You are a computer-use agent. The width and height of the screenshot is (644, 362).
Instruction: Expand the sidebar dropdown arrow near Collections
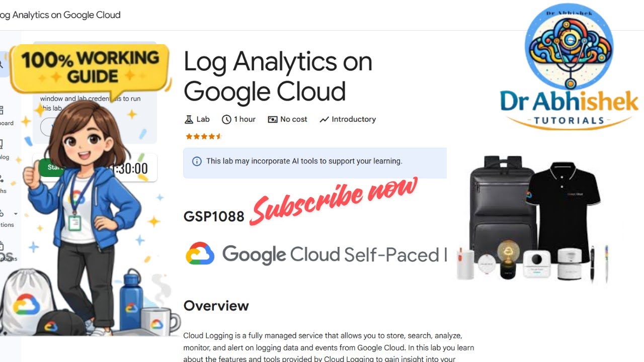pyautogui.click(x=16, y=214)
